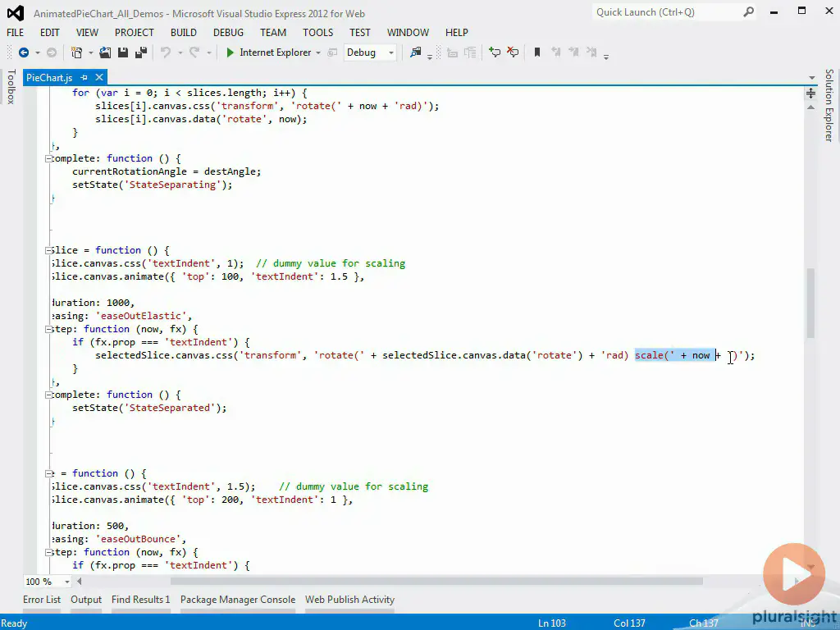Open the 100 % zoom level dropdown
The height and width of the screenshot is (630, 840).
coord(67,582)
